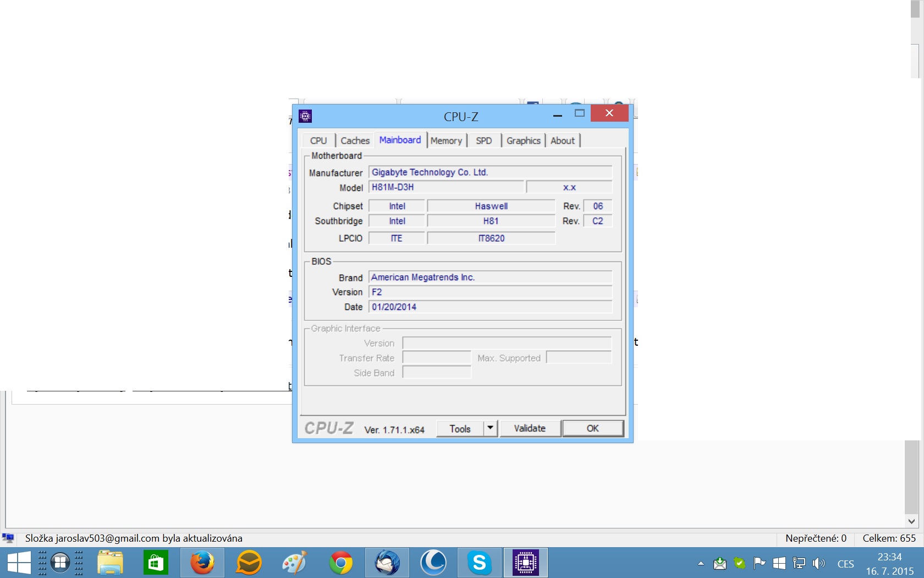Expand the Tools dropdown arrow
Screen dimensions: 924x578
pos(491,429)
